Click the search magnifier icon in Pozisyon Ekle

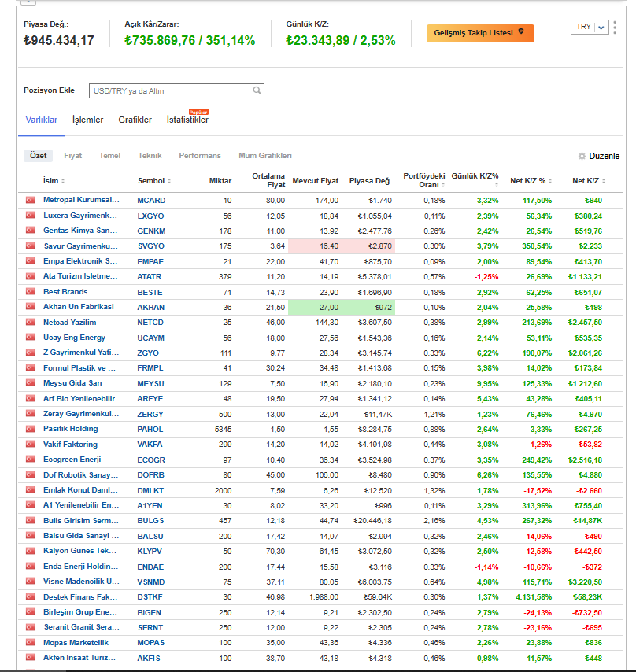(257, 90)
